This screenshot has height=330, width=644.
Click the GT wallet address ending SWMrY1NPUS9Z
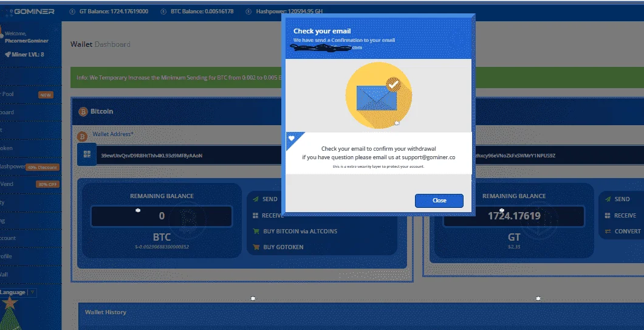pyautogui.click(x=515, y=156)
